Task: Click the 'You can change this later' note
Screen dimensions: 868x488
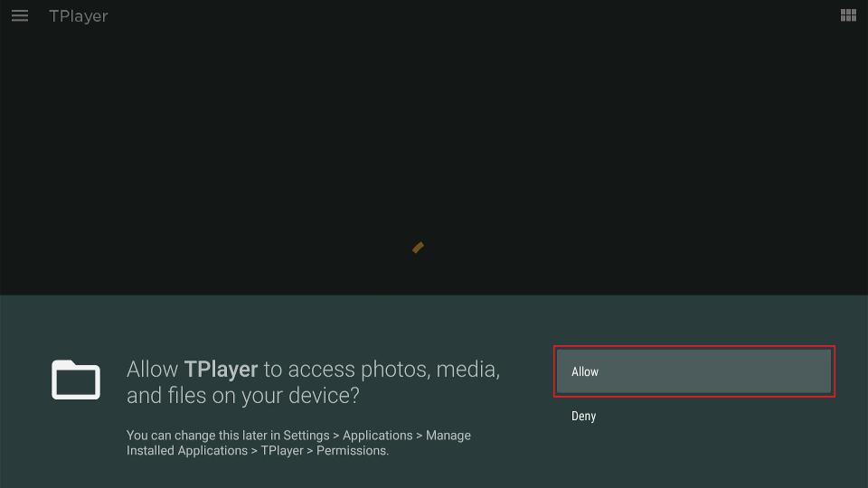Action: pyautogui.click(x=298, y=443)
